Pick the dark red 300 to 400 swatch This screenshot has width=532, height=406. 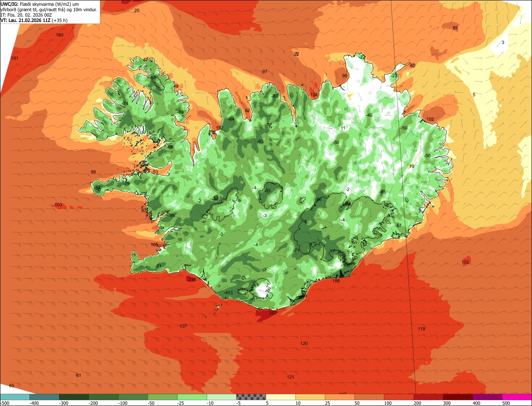click(x=458, y=397)
